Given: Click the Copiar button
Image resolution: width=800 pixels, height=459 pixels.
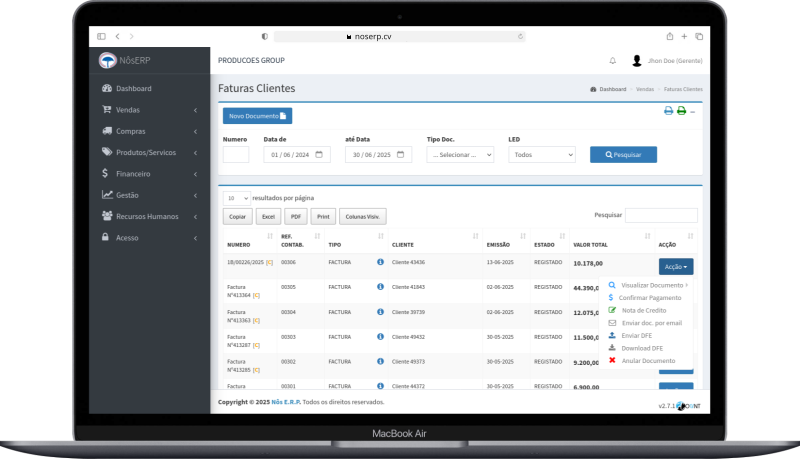Looking at the screenshot, I should [x=237, y=216].
